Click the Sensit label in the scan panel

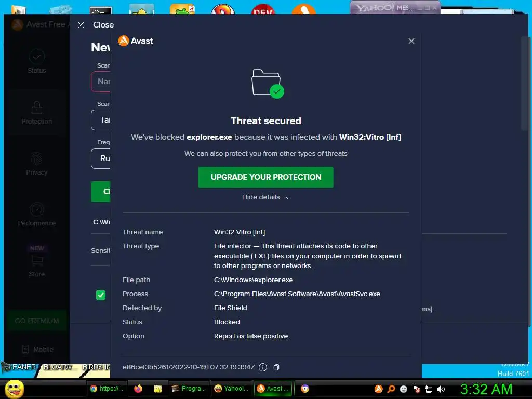[100, 251]
